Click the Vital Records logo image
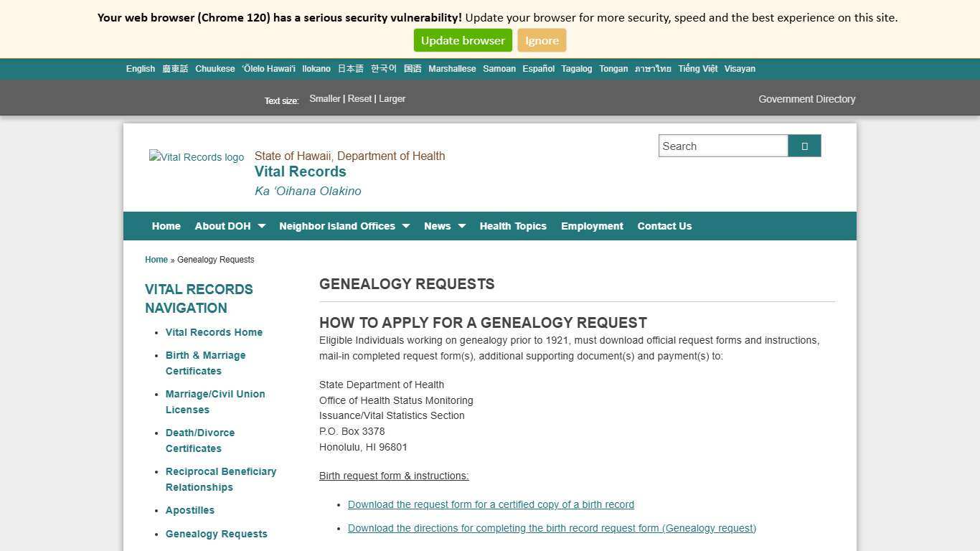Image resolution: width=980 pixels, height=551 pixels. [x=197, y=157]
